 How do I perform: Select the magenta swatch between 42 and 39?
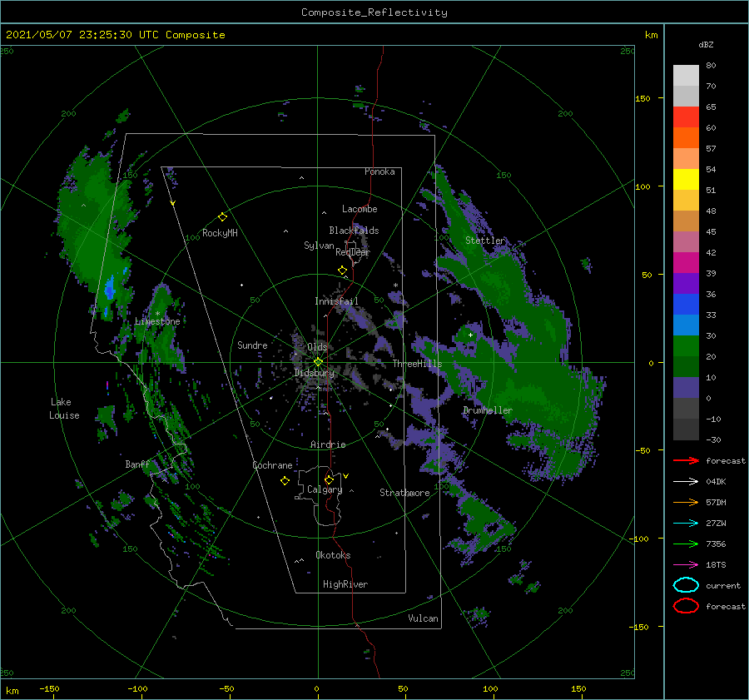(x=686, y=263)
